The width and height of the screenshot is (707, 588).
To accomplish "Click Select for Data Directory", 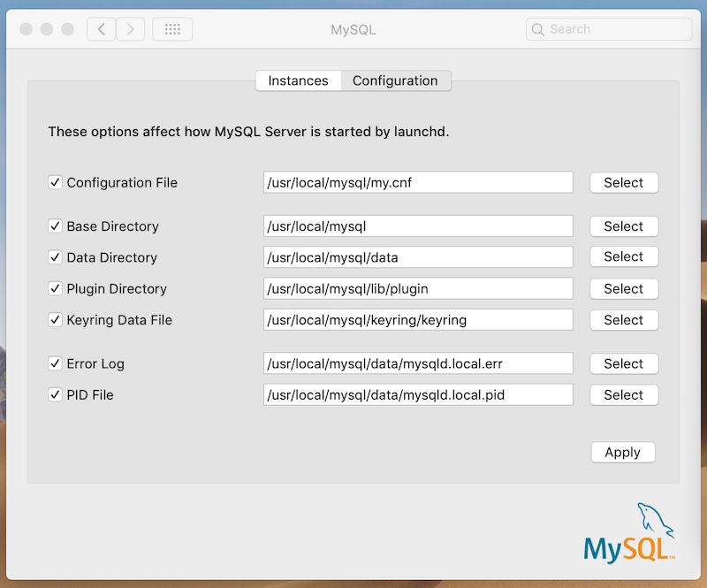I will (x=624, y=256).
